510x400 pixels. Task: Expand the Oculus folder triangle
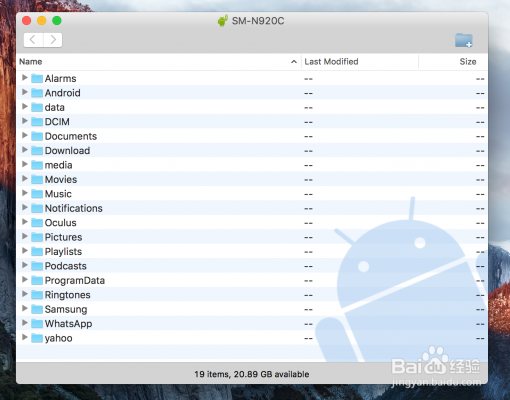click(x=25, y=222)
